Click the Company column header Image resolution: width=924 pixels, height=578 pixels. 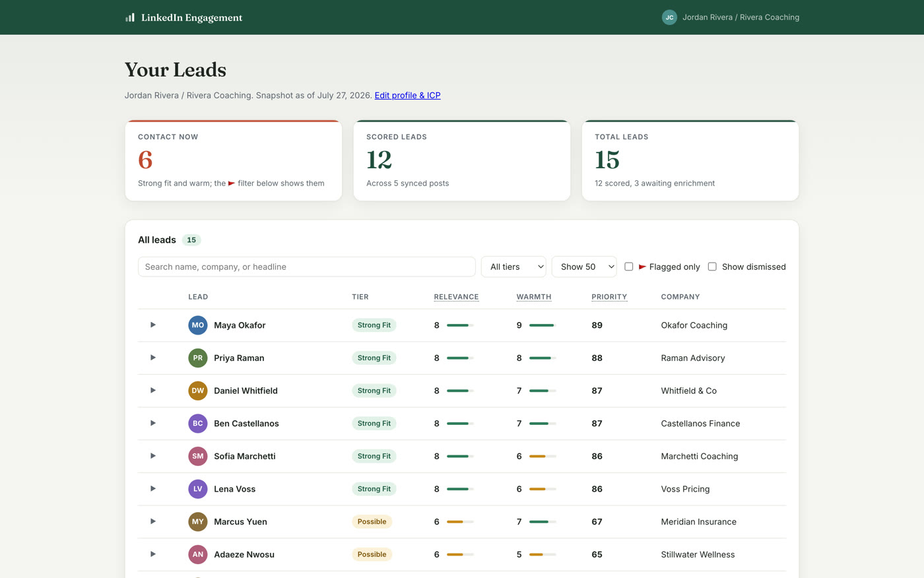pyautogui.click(x=680, y=297)
